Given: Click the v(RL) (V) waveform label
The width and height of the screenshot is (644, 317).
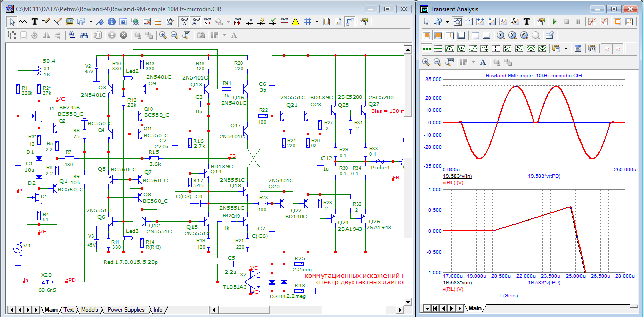Looking at the screenshot, I should (453, 183).
